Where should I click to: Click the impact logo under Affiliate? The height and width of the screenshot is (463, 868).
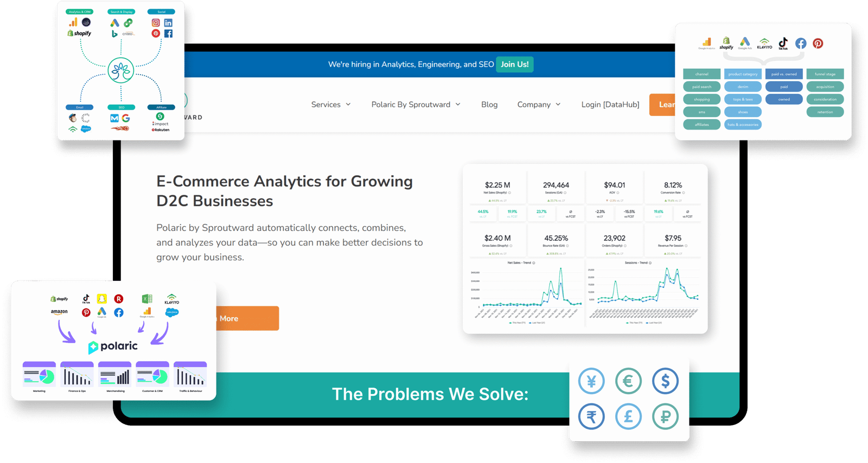[x=161, y=124]
